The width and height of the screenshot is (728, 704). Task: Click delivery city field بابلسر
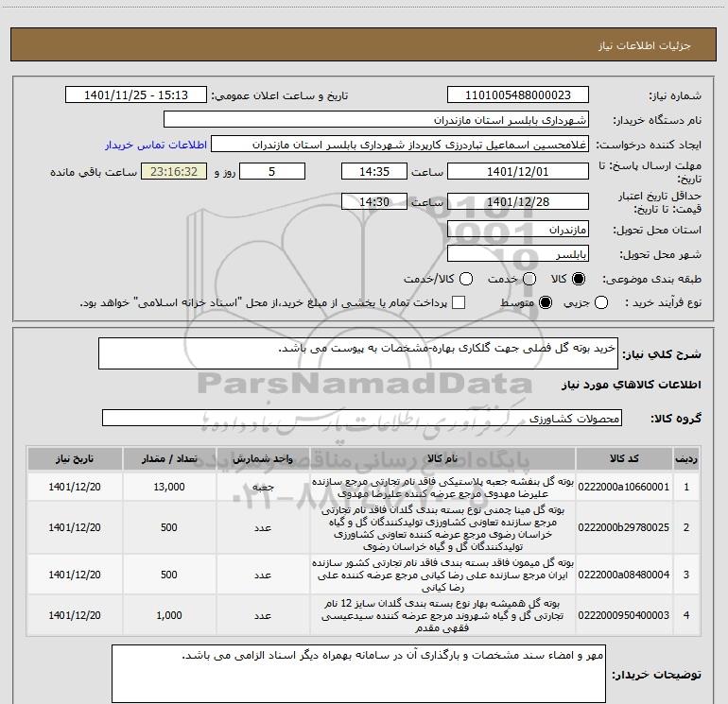click(x=518, y=253)
